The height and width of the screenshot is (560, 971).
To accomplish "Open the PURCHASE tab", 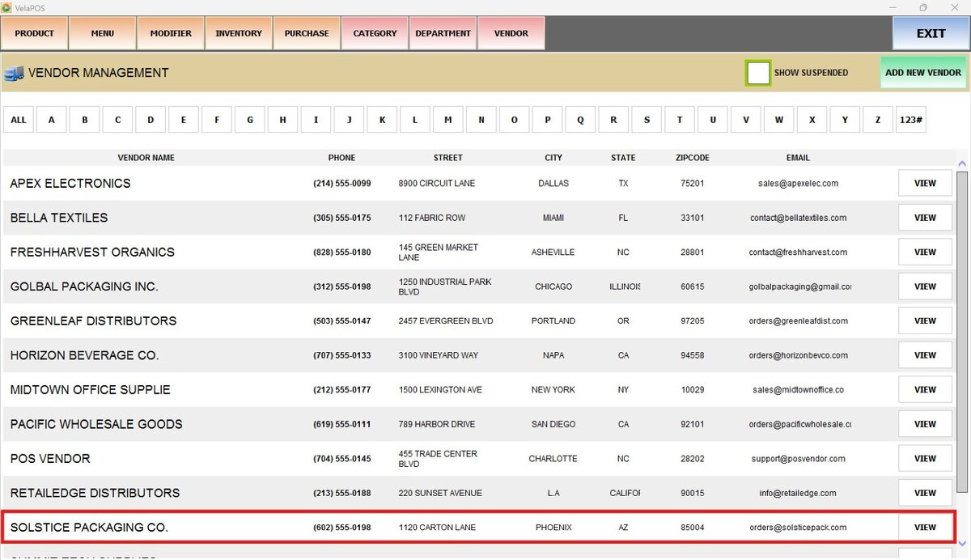I will (x=307, y=33).
